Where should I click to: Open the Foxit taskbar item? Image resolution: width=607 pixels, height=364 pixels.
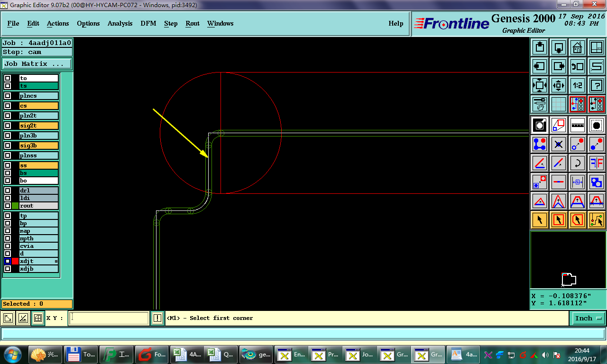pos(152,354)
